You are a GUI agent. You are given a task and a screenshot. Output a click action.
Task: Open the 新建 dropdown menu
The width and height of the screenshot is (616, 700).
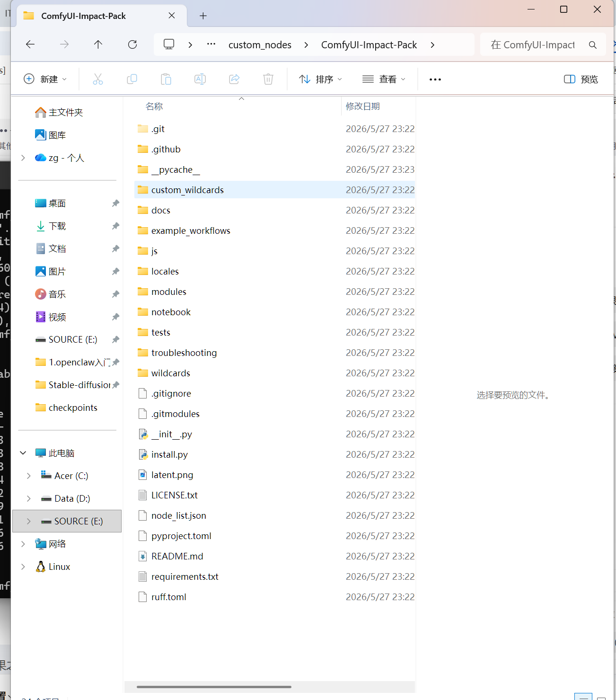pos(45,79)
